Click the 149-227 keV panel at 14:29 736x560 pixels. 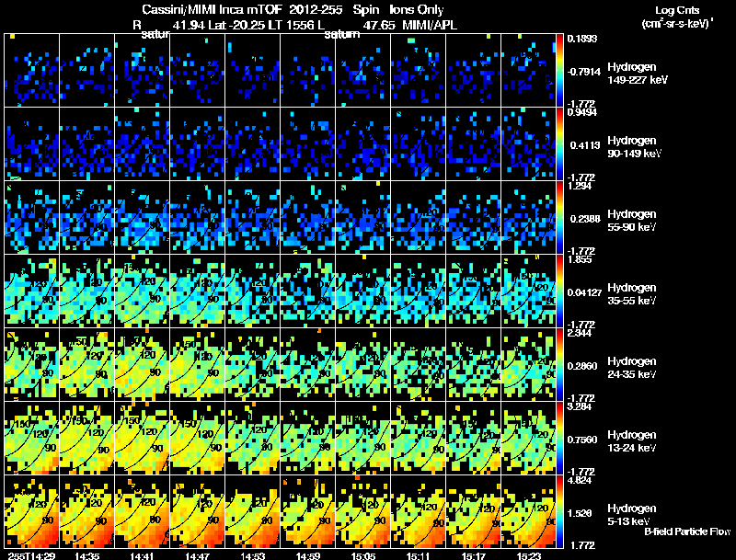[x=32, y=71]
